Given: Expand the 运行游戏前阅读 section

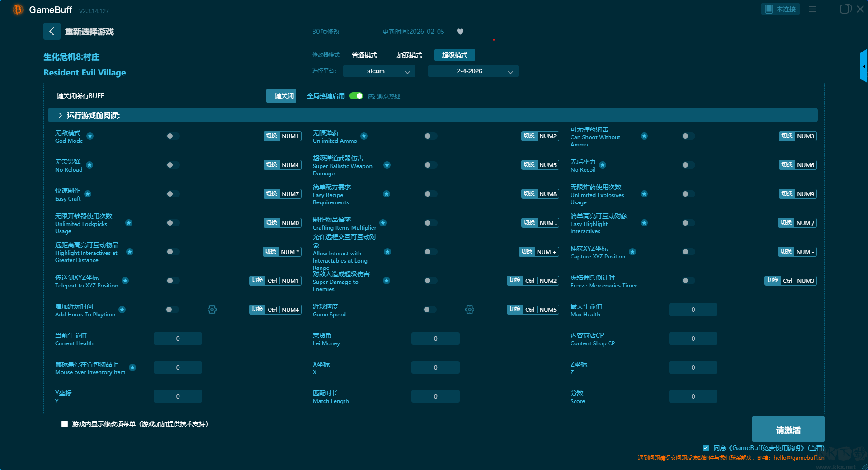Looking at the screenshot, I should pyautogui.click(x=60, y=115).
